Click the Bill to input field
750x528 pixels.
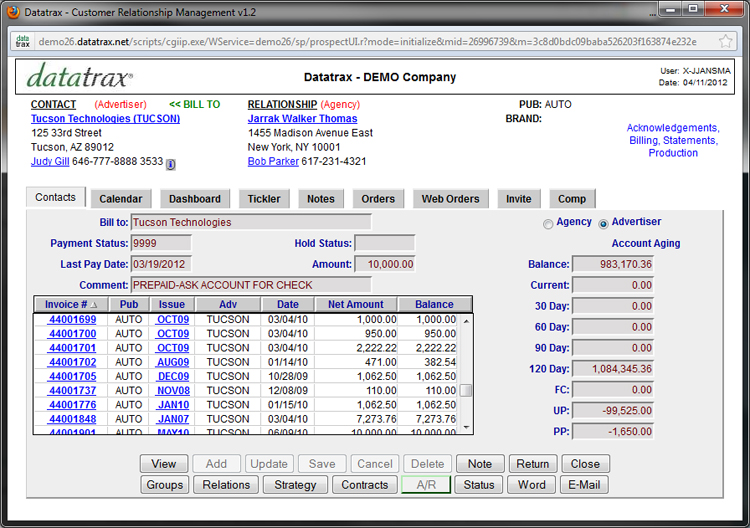251,222
